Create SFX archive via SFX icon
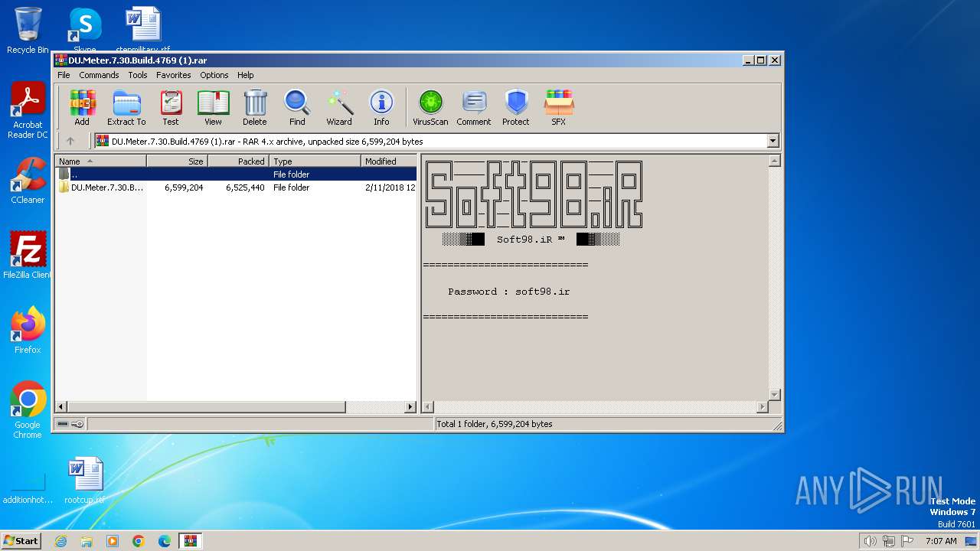 [x=559, y=107]
